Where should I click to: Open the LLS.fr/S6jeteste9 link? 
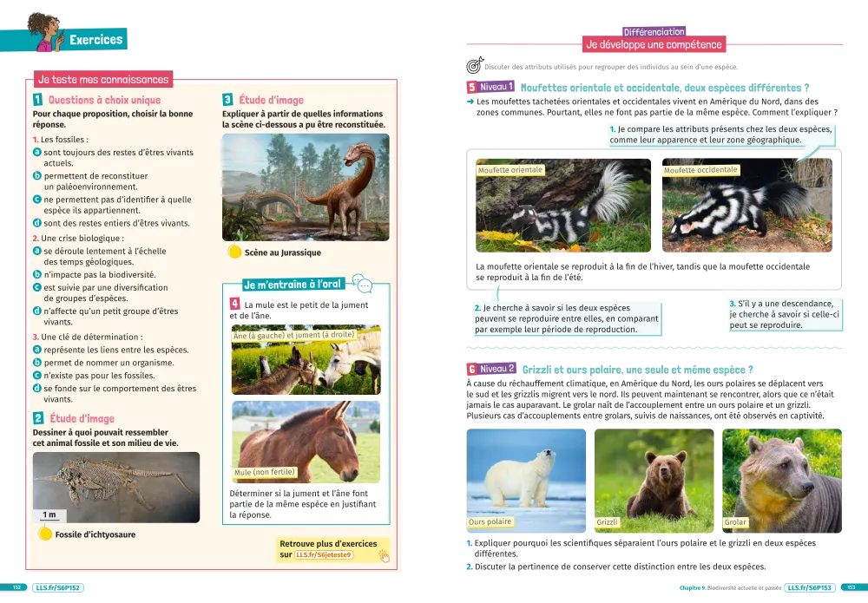click(x=324, y=555)
